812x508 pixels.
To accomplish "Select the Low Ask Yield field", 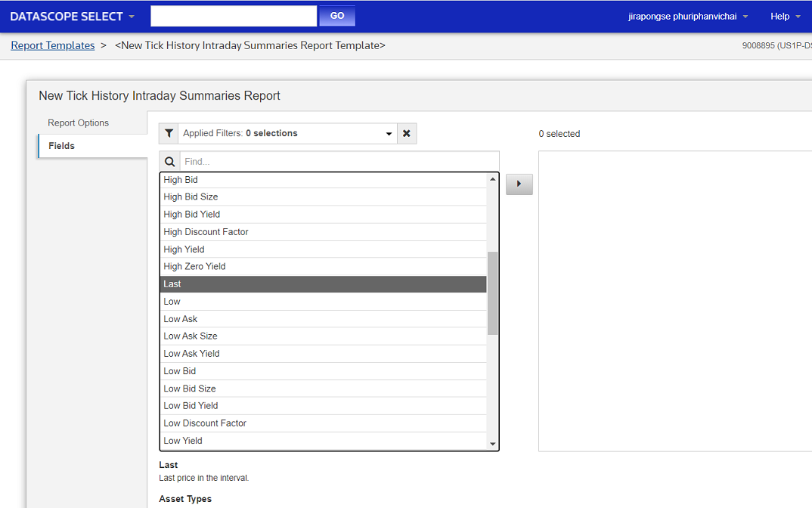I will (192, 353).
